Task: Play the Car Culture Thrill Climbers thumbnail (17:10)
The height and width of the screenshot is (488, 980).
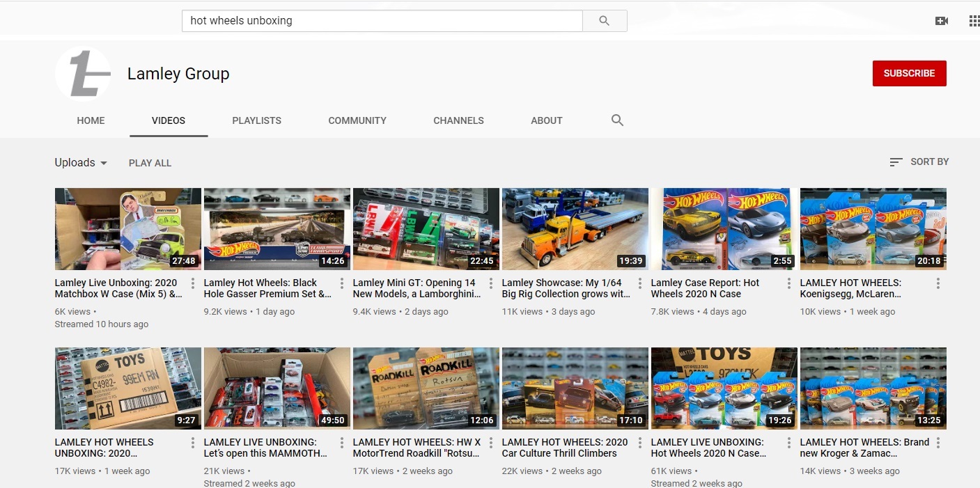Action: (575, 388)
